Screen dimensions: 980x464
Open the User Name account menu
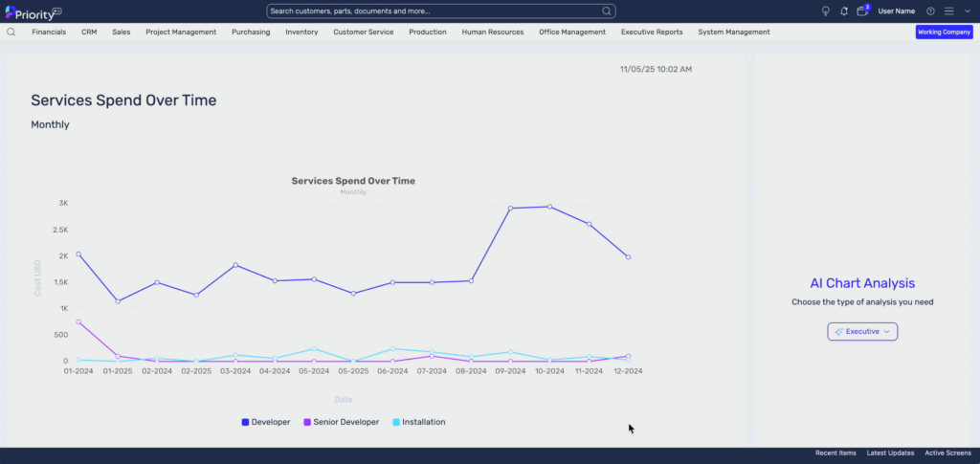pyautogui.click(x=896, y=11)
